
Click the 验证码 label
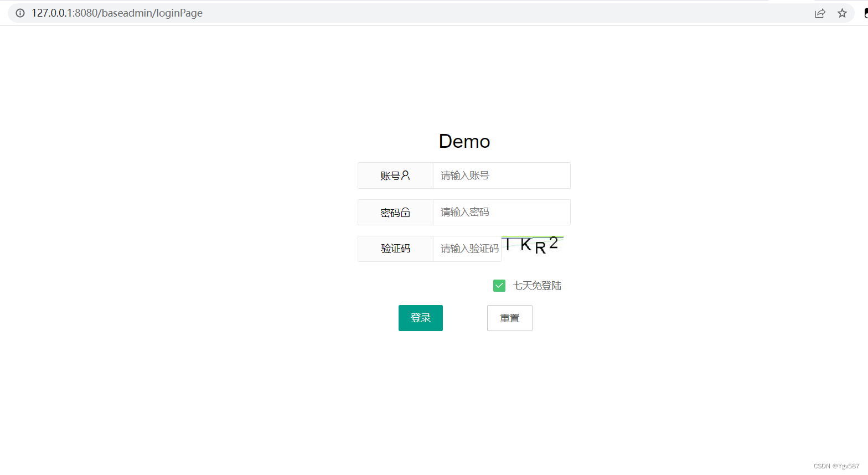[x=396, y=249]
